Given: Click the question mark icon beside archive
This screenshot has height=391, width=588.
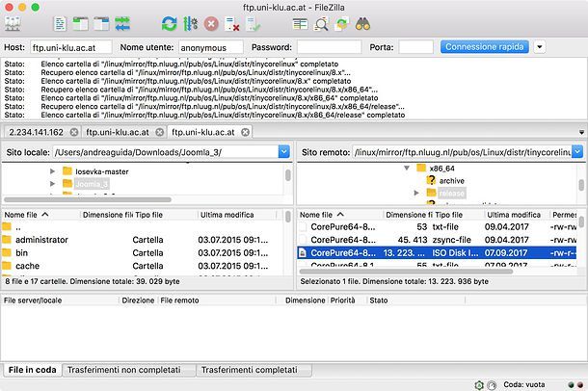Looking at the screenshot, I should (x=431, y=180).
